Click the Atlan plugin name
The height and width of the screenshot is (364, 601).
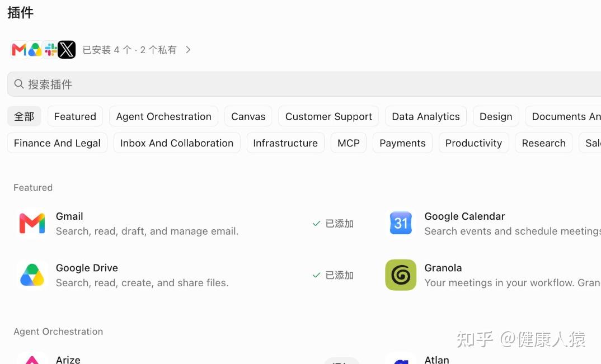(x=437, y=360)
